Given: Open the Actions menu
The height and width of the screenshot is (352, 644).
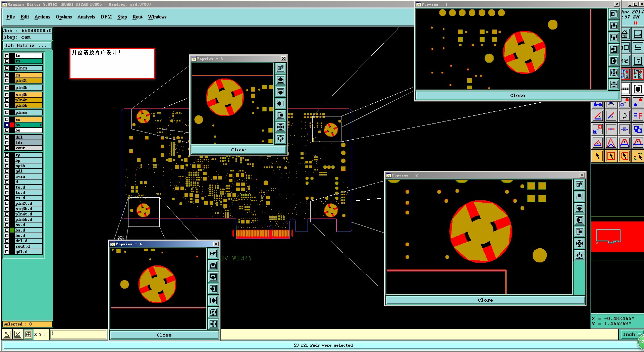Looking at the screenshot, I should coord(42,17).
